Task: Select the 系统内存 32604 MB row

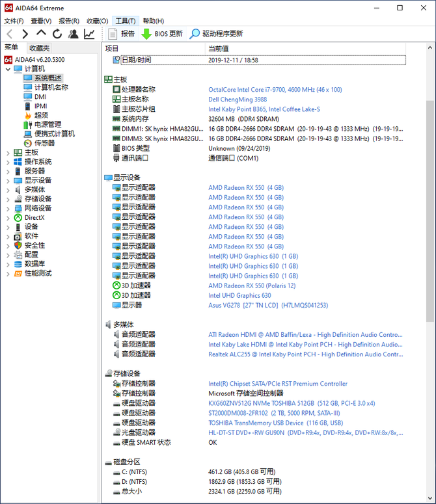Action: (259, 119)
